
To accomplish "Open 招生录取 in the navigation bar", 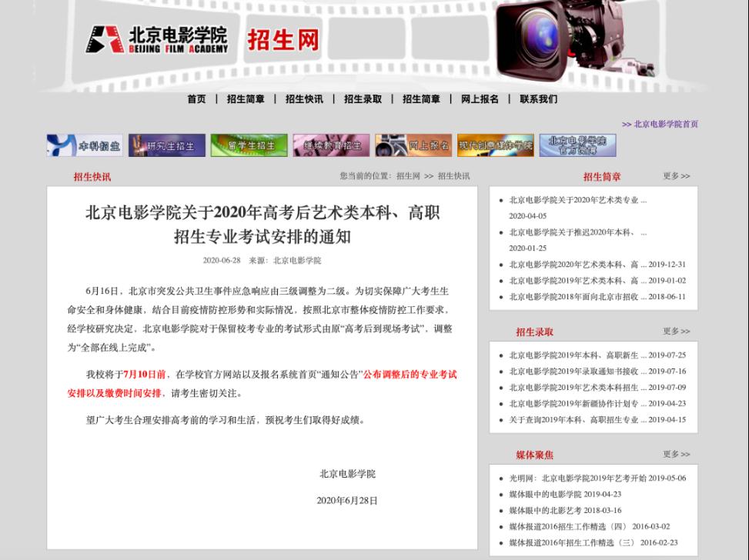I will [x=363, y=99].
